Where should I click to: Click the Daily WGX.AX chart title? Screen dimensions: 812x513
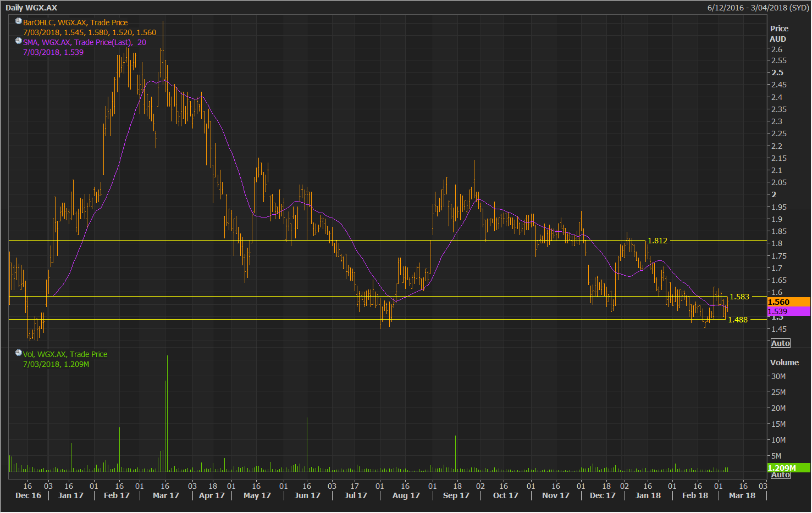point(31,8)
